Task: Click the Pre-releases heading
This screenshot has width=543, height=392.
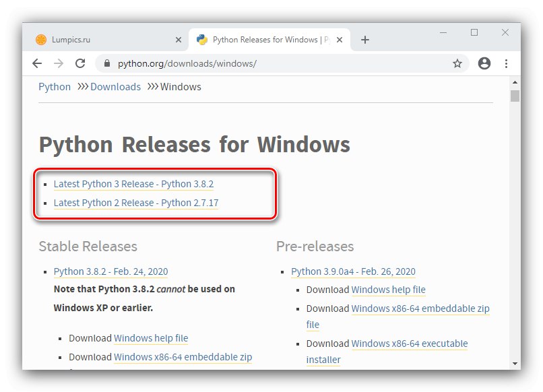Action: 315,247
